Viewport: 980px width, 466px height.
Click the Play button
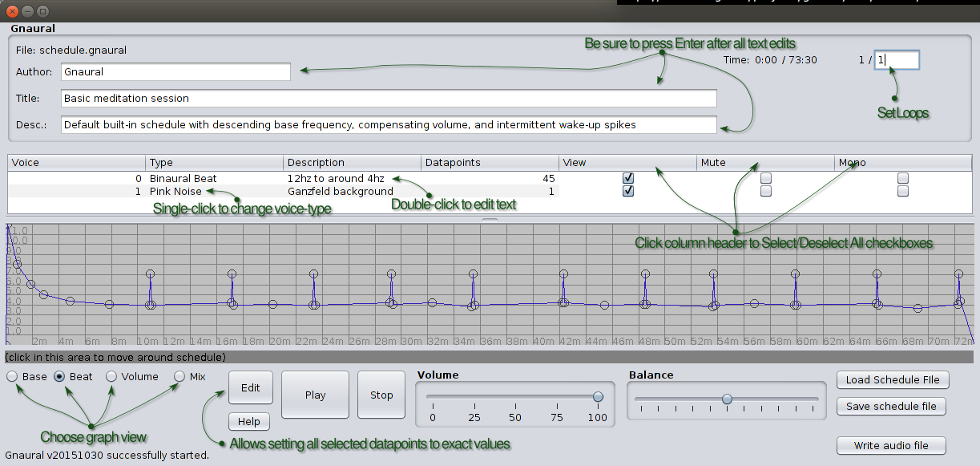[315, 395]
